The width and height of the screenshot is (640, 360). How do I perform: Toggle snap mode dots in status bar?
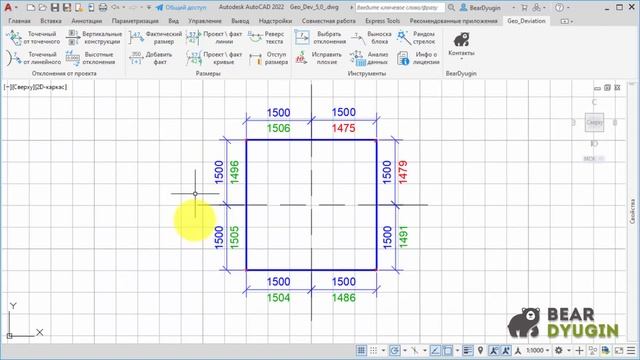click(373, 350)
